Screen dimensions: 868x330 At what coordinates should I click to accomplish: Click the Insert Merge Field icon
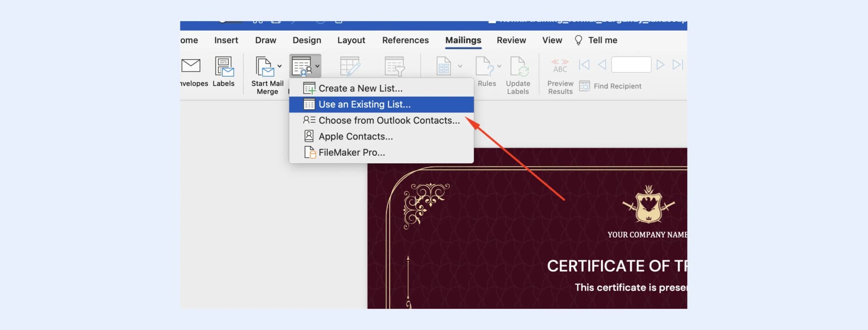point(443,66)
